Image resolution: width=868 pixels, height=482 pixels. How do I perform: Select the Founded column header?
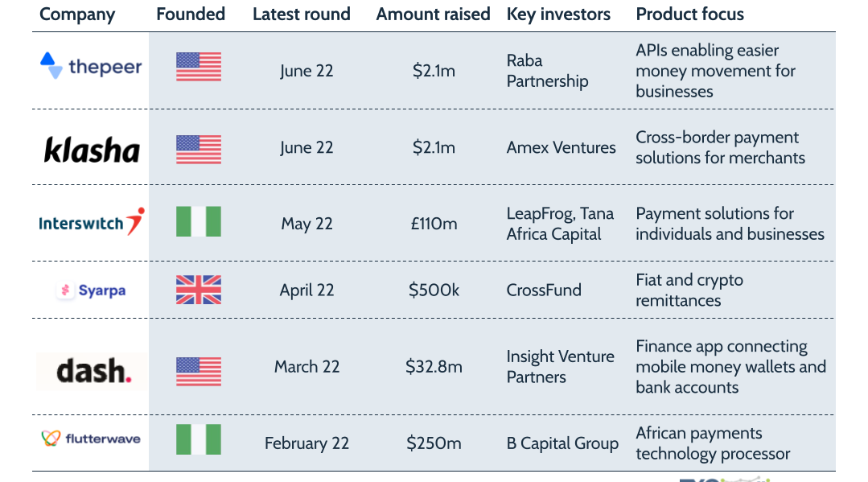tap(191, 14)
